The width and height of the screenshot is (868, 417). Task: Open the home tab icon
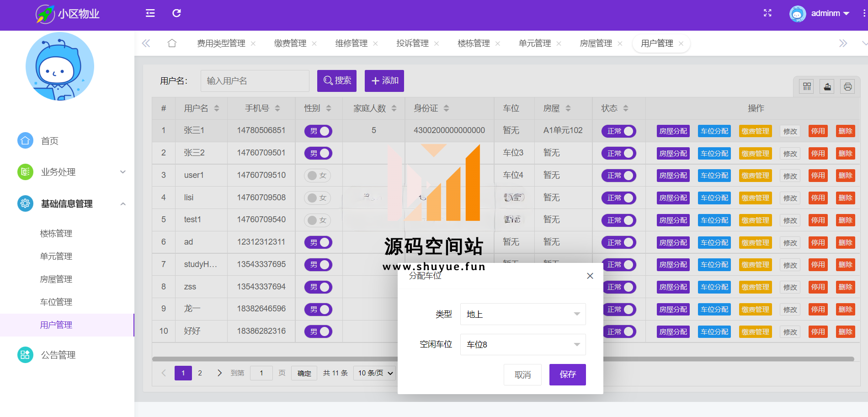172,43
